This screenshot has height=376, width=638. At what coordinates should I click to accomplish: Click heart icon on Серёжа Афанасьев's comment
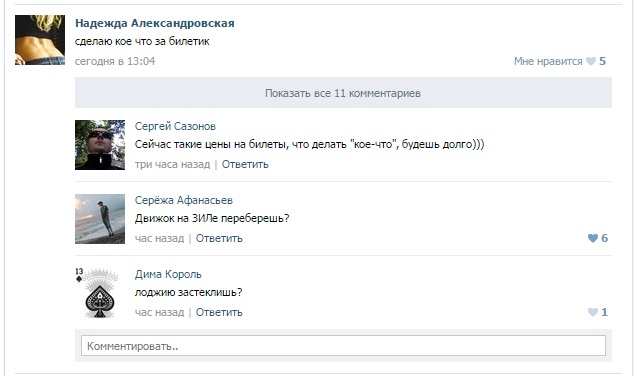coord(593,238)
